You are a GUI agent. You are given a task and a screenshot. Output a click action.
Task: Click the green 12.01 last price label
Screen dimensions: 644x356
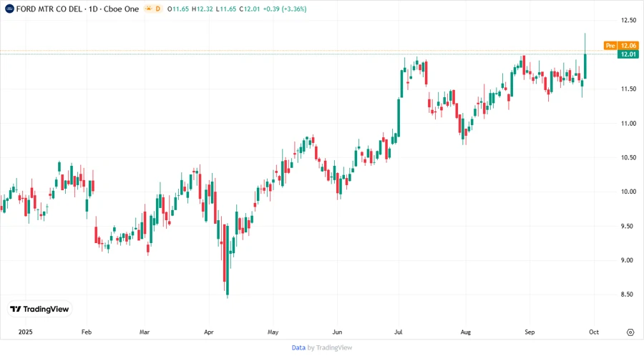pos(628,54)
